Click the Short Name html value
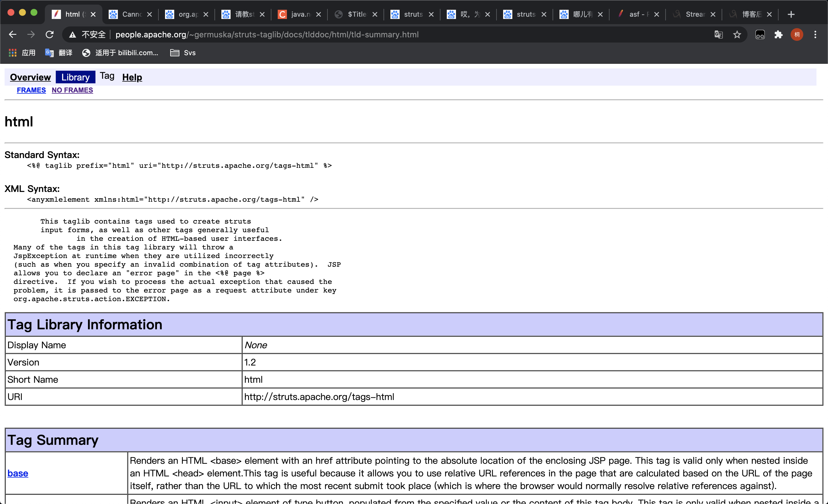The image size is (828, 504). 253,379
